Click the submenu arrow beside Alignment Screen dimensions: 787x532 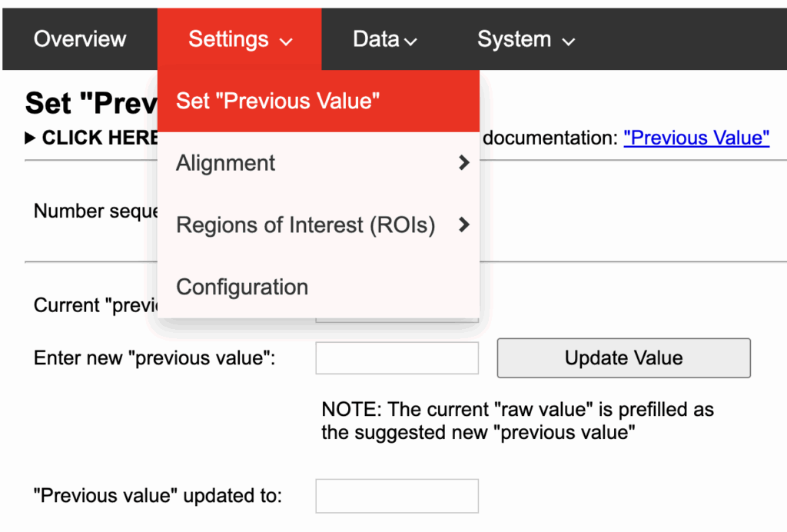pos(463,163)
